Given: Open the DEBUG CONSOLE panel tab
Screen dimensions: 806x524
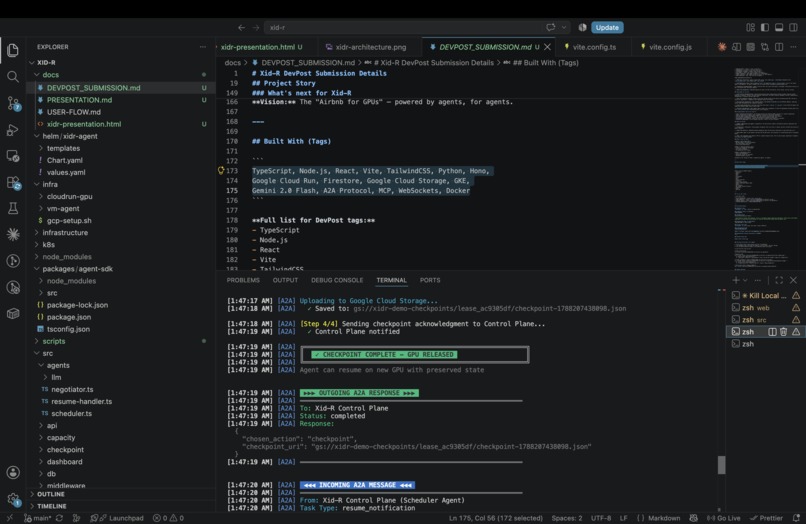Looking at the screenshot, I should tap(337, 280).
